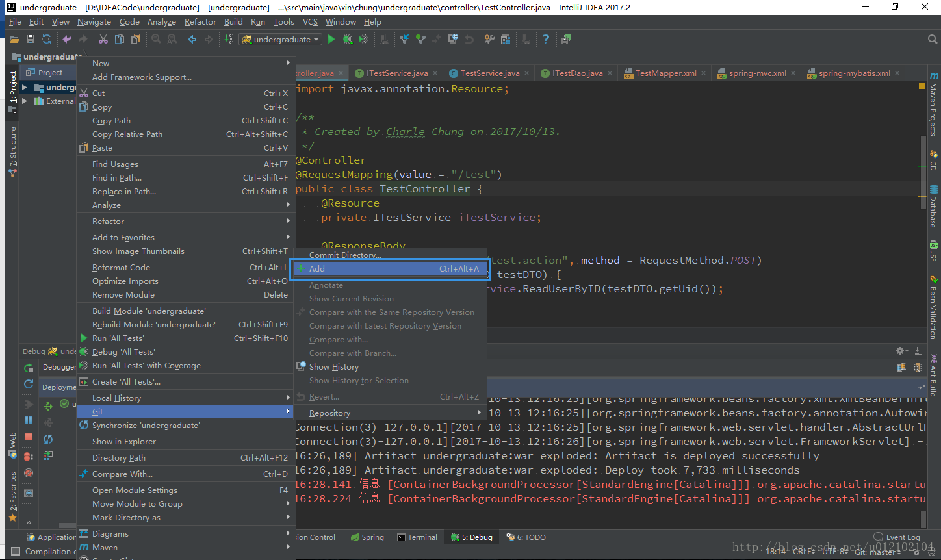Navigate Back with blue arrow icon
The width and height of the screenshot is (941, 560).
point(192,40)
